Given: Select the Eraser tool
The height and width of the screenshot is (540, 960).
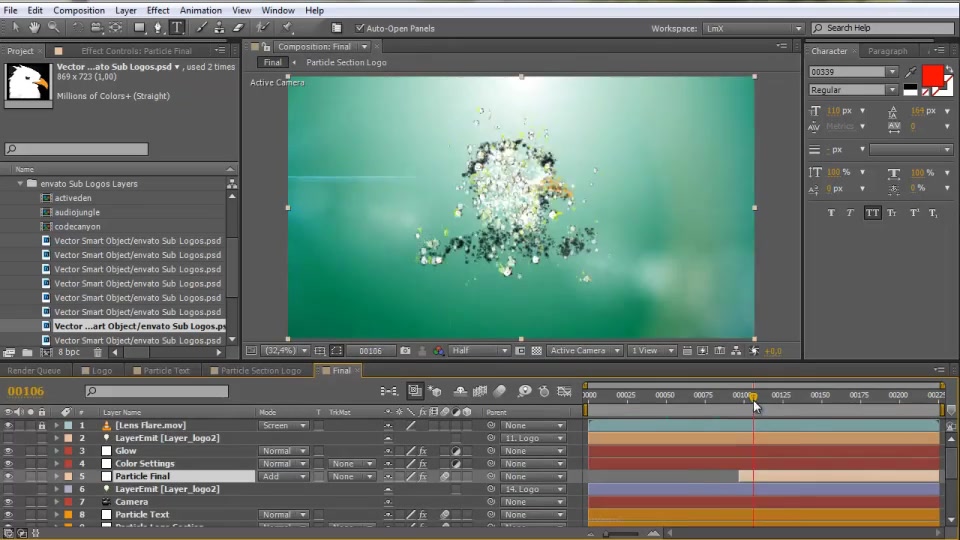Looking at the screenshot, I should click(x=238, y=28).
